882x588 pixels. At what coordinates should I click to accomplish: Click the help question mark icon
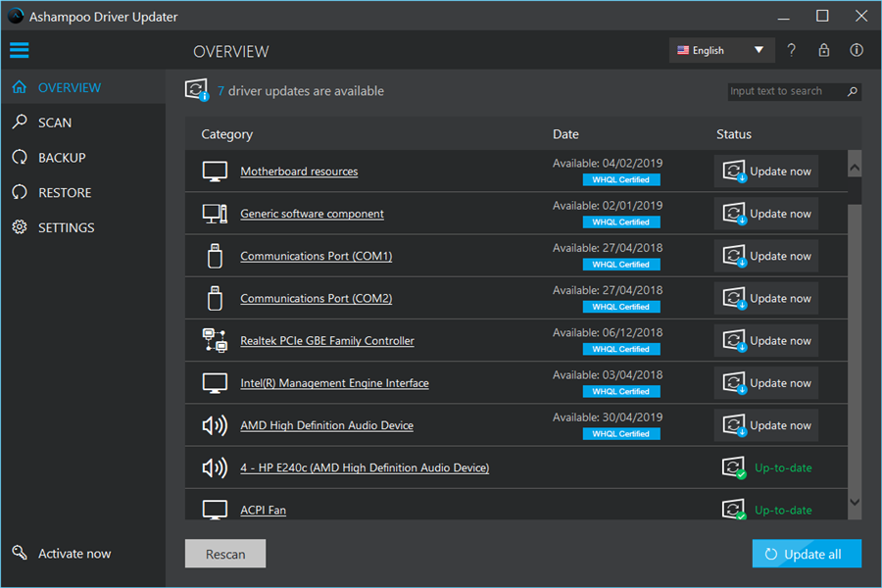click(x=791, y=50)
